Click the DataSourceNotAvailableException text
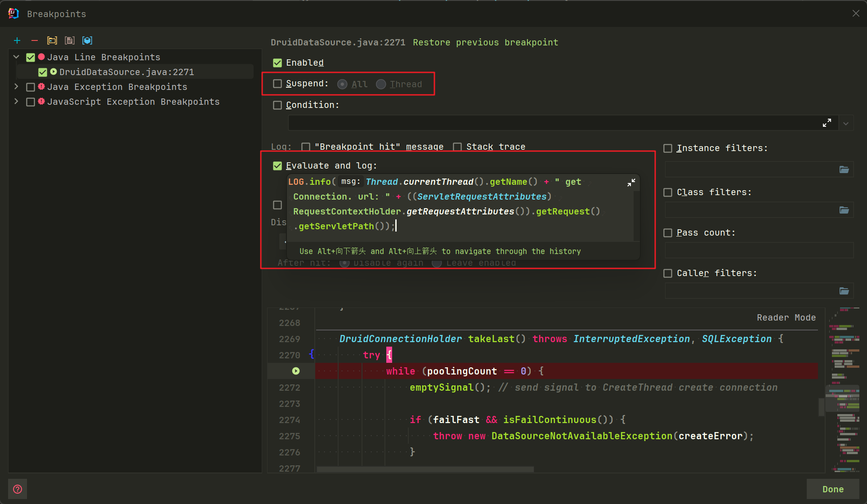Image resolution: width=867 pixels, height=504 pixels. 581,436
